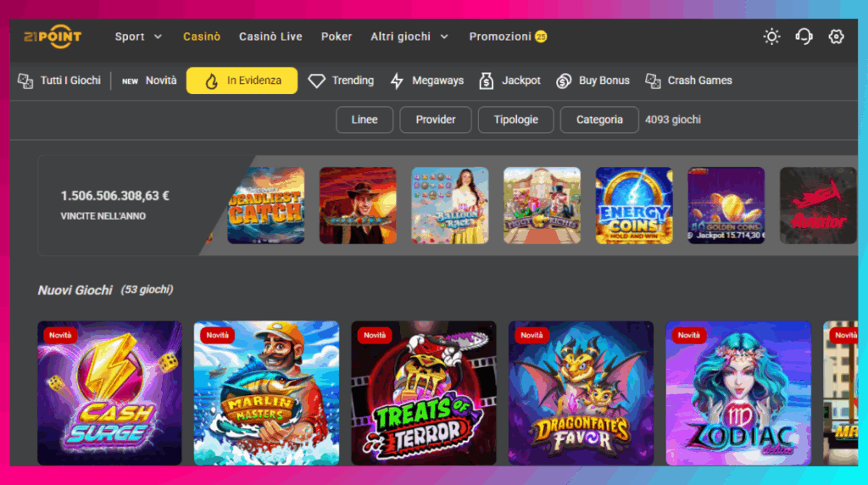Click the Jackpot money bag icon
Screen dimensions: 868x485
[x=486, y=81]
